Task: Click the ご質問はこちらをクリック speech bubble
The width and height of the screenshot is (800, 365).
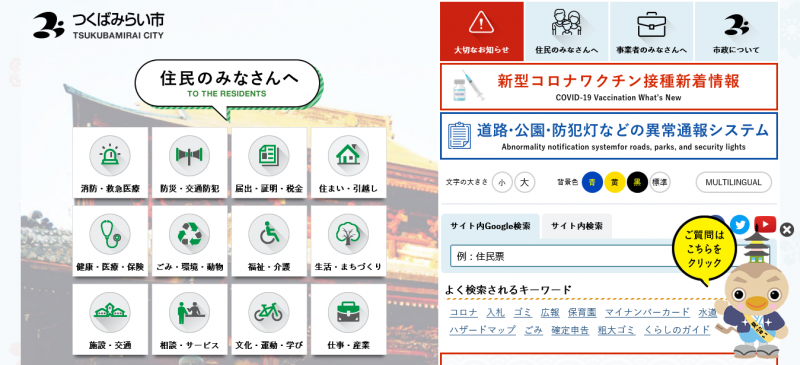Action: click(x=704, y=250)
